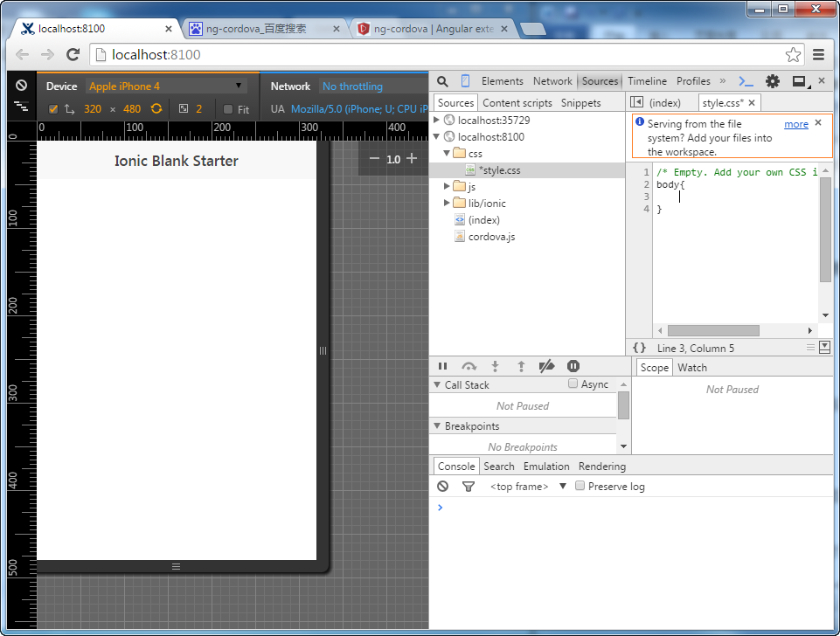Zoom out emulated screen minus
Viewport: 840px width, 636px height.
tap(374, 158)
